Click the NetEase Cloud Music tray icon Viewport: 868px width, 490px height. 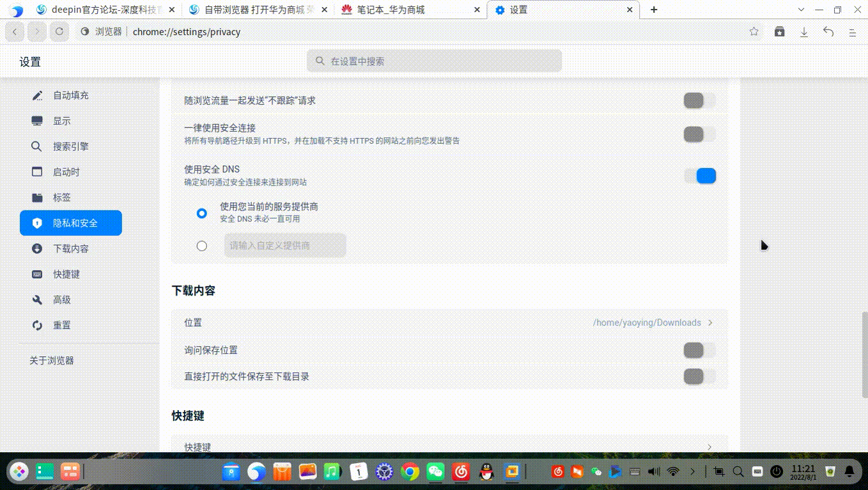click(x=557, y=471)
